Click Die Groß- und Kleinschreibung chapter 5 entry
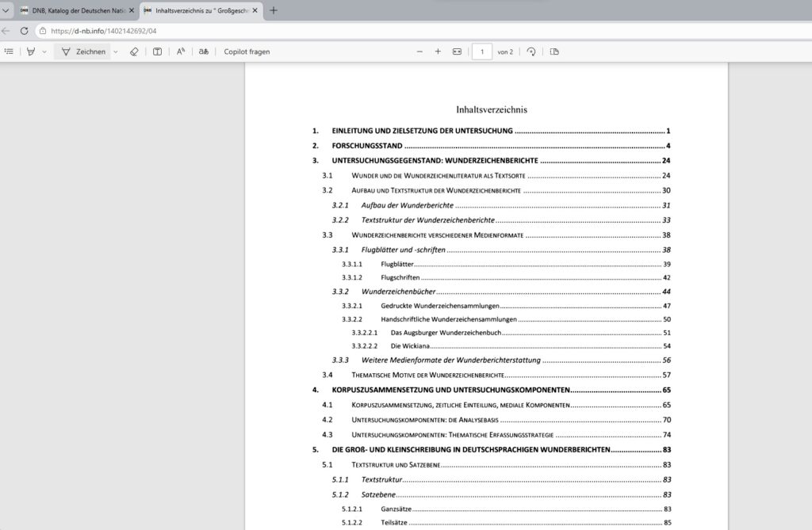This screenshot has width=812, height=530. point(491,450)
